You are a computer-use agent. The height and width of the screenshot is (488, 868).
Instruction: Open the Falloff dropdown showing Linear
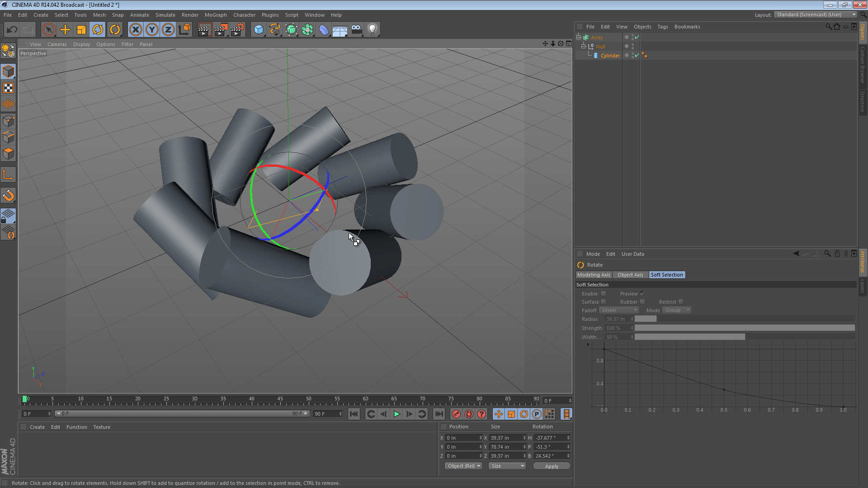coord(619,310)
